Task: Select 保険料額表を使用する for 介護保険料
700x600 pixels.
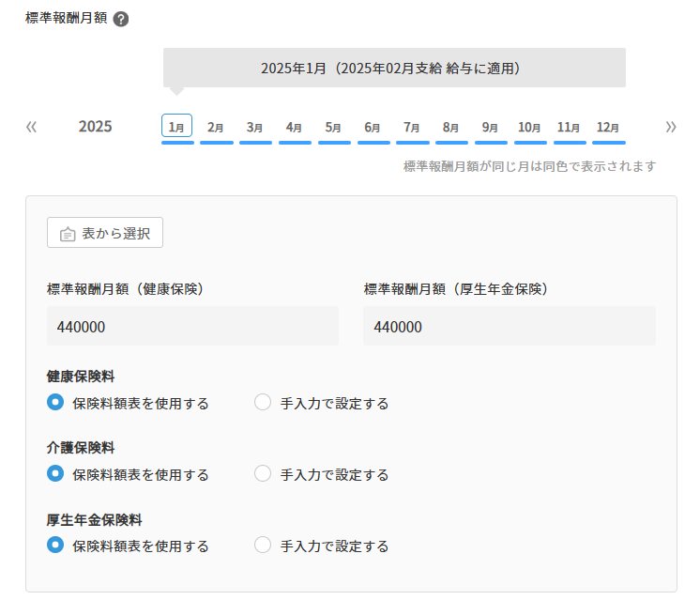Action: (x=55, y=474)
